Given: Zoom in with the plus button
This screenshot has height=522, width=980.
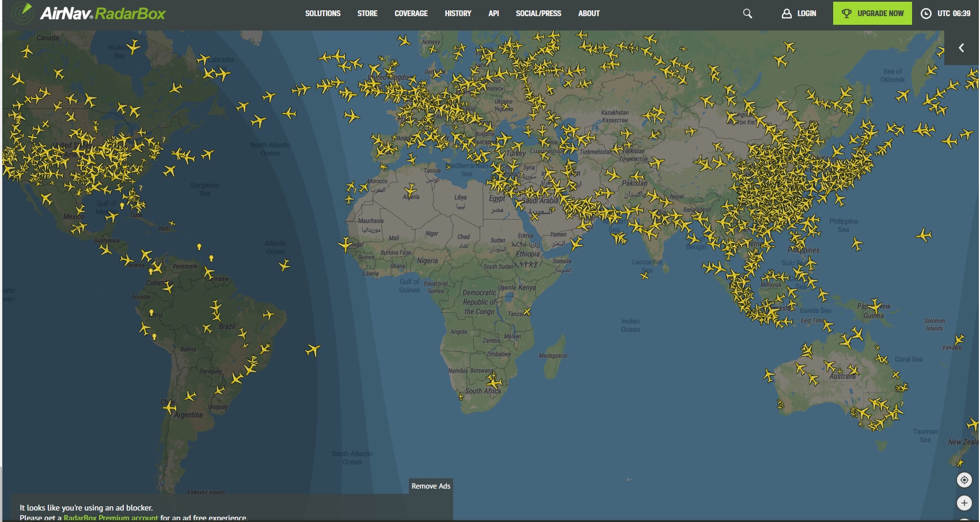Looking at the screenshot, I should point(964,503).
